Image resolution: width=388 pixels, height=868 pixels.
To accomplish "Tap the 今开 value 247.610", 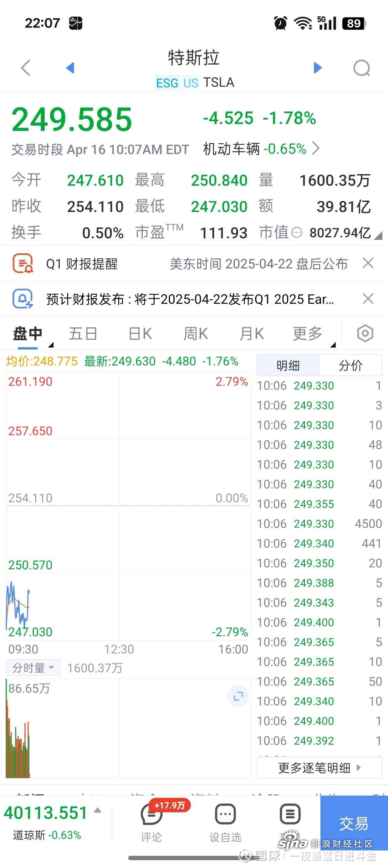I will (x=95, y=180).
